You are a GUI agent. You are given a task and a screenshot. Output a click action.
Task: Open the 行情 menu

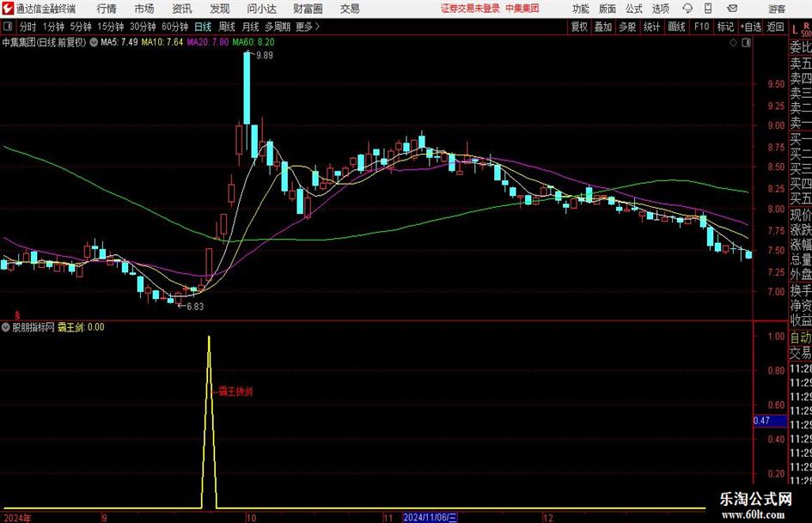point(107,9)
